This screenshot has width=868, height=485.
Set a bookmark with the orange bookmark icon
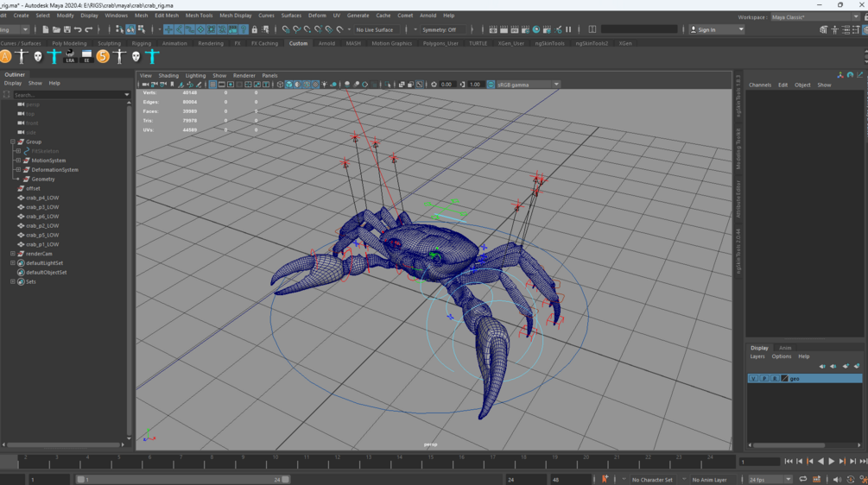tap(605, 479)
